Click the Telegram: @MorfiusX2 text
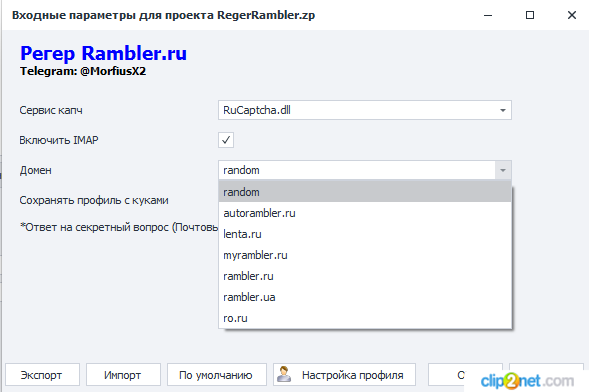 pos(83,71)
